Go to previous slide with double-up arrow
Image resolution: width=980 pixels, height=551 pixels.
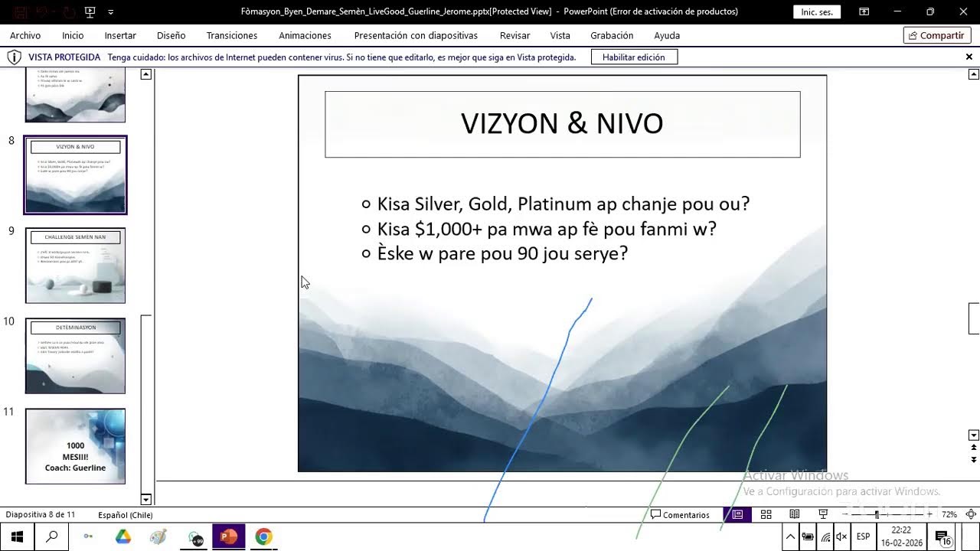click(974, 448)
